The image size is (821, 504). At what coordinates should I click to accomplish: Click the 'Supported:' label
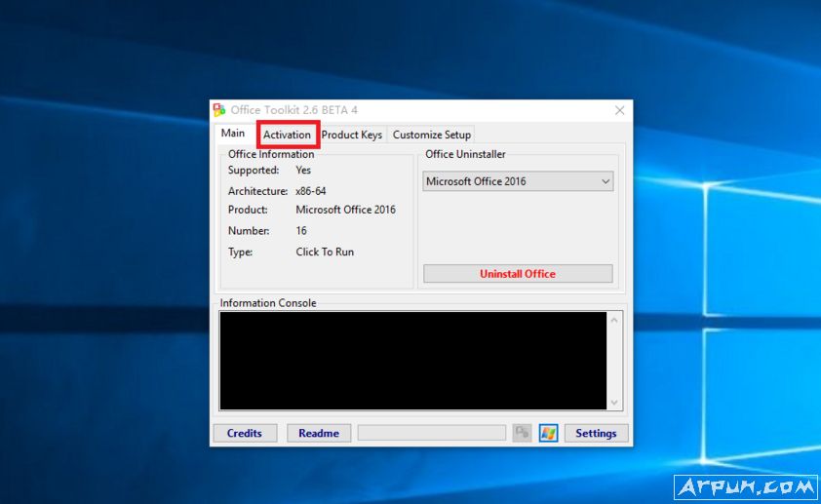pyautogui.click(x=254, y=170)
